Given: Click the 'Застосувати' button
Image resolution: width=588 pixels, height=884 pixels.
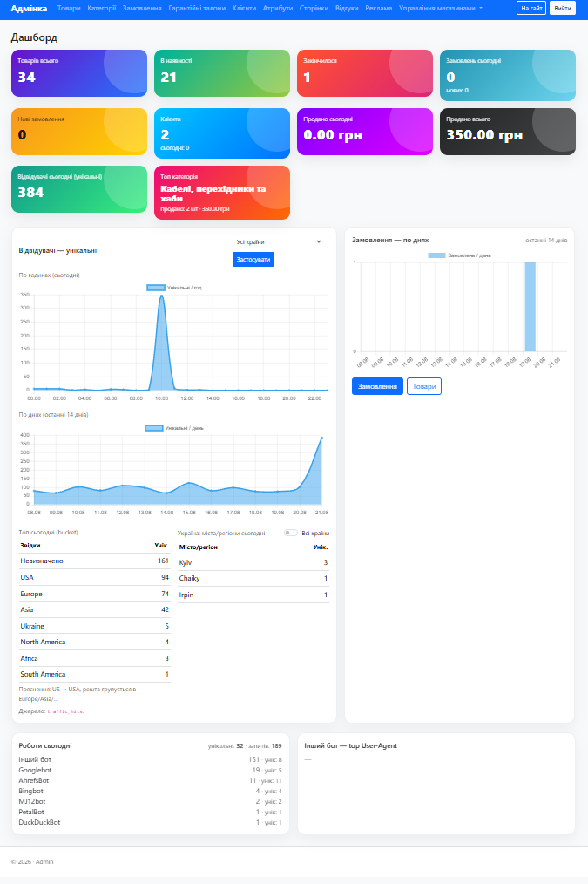Looking at the screenshot, I should 253,259.
